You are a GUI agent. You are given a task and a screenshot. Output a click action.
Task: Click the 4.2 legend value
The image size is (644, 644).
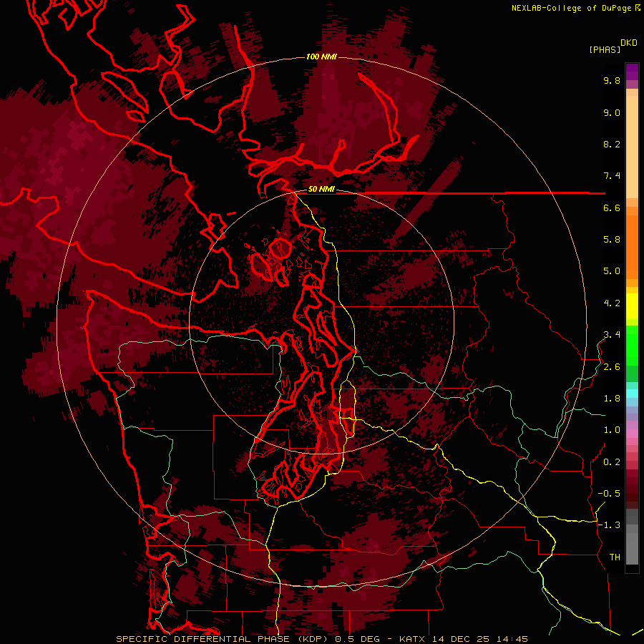click(x=612, y=303)
